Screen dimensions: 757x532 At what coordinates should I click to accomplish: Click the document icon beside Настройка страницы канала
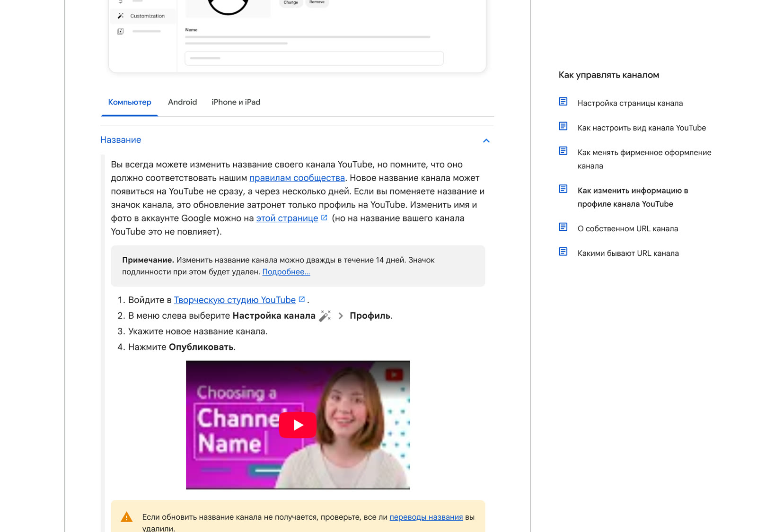tap(563, 102)
